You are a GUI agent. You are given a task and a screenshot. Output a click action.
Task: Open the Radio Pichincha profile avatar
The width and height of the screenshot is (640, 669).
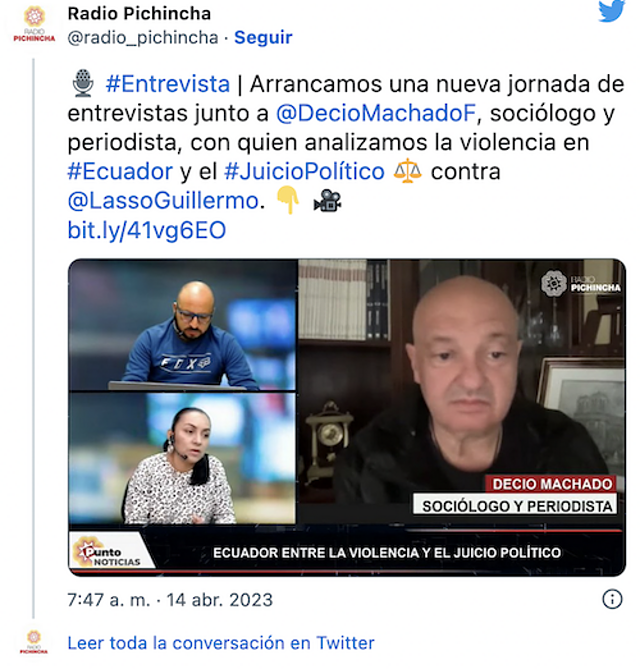pyautogui.click(x=34, y=24)
